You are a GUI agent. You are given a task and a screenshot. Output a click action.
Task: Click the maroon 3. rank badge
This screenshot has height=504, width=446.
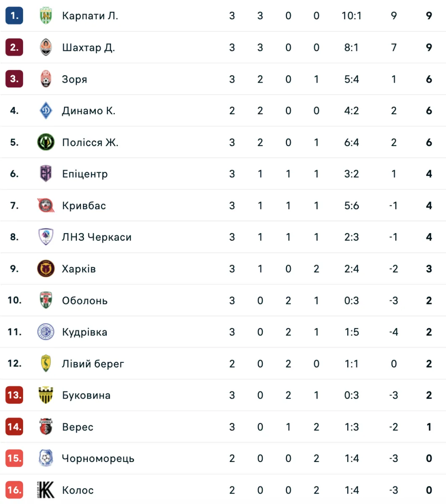[14, 79]
